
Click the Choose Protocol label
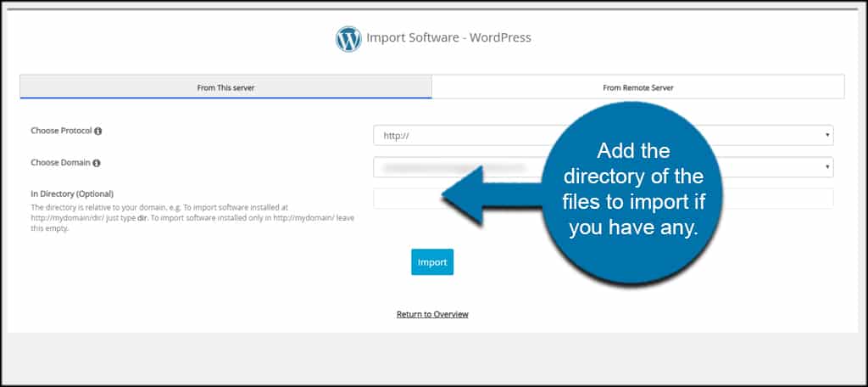pyautogui.click(x=61, y=131)
